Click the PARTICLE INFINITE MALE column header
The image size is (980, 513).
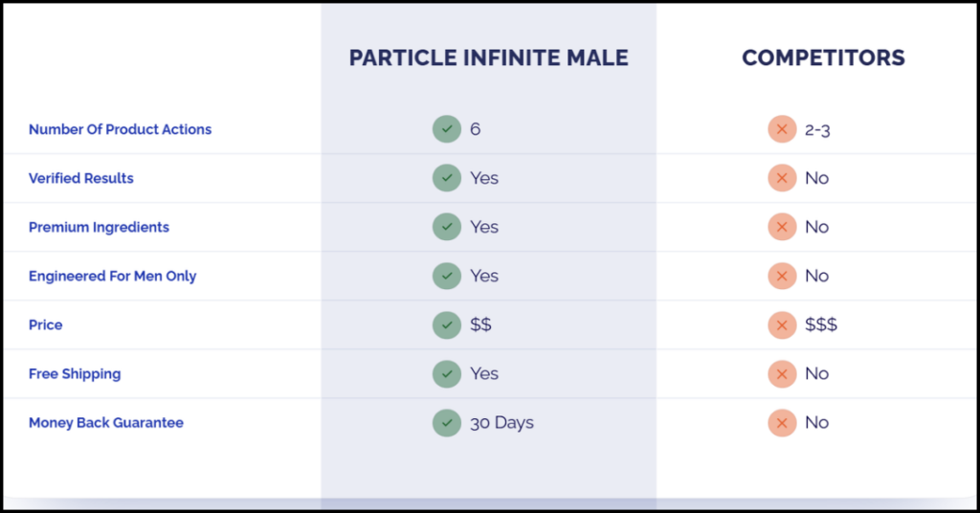(489, 57)
